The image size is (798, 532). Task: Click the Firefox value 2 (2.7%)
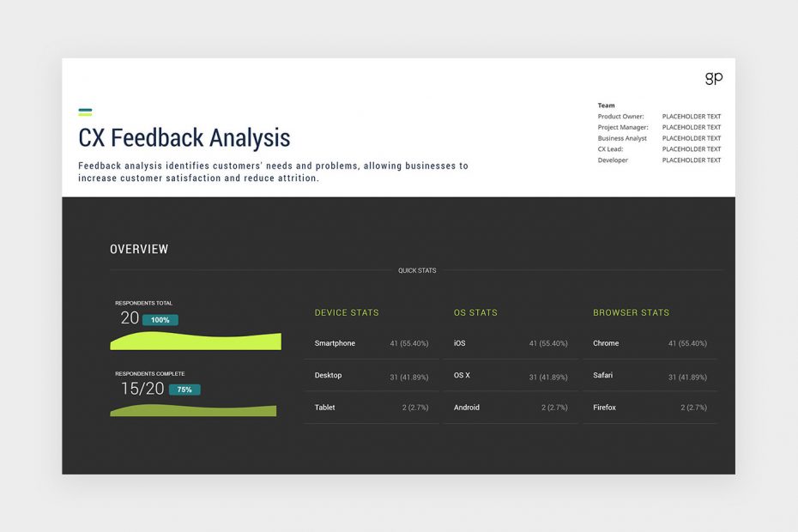[693, 408]
